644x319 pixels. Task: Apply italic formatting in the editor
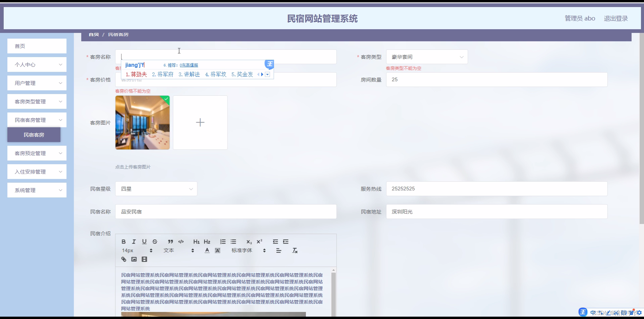pyautogui.click(x=134, y=241)
